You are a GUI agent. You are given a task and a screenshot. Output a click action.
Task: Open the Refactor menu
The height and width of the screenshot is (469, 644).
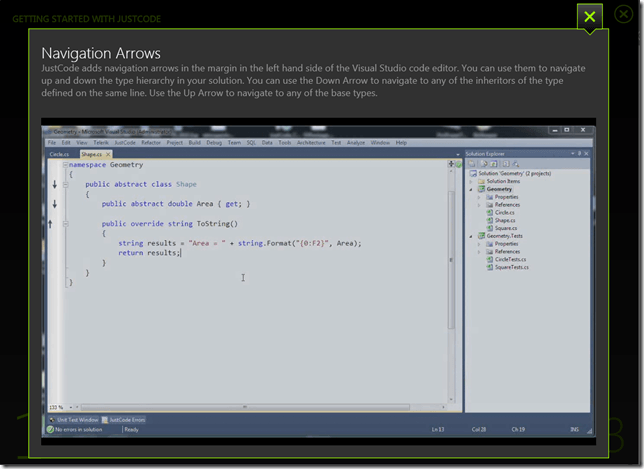(x=151, y=143)
